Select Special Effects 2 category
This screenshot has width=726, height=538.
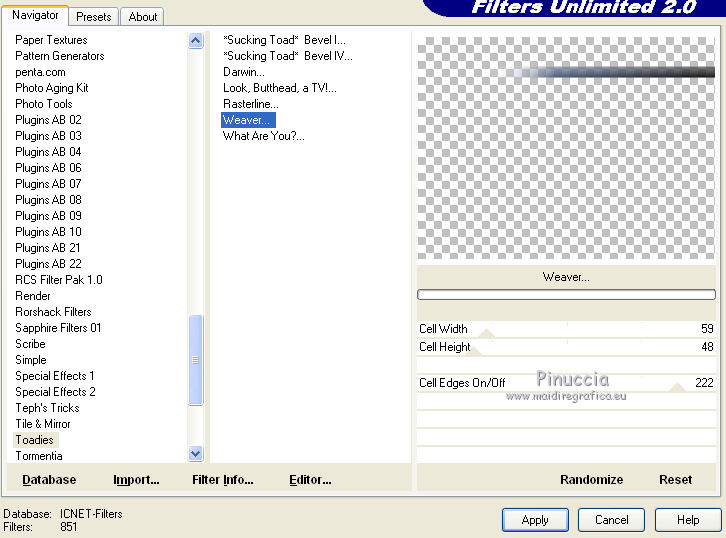point(55,392)
